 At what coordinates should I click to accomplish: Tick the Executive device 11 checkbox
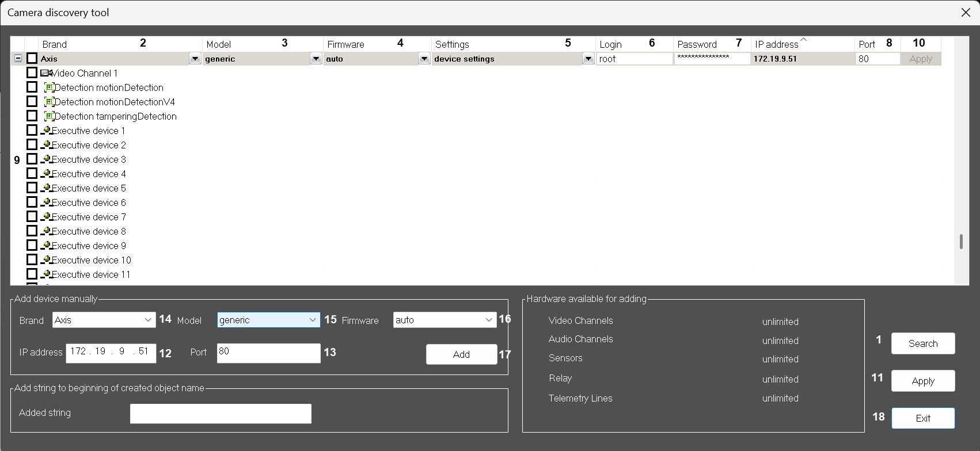point(32,274)
